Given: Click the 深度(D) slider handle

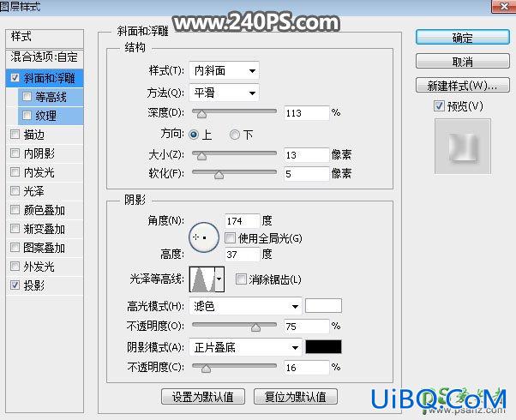Looking at the screenshot, I should point(201,114).
